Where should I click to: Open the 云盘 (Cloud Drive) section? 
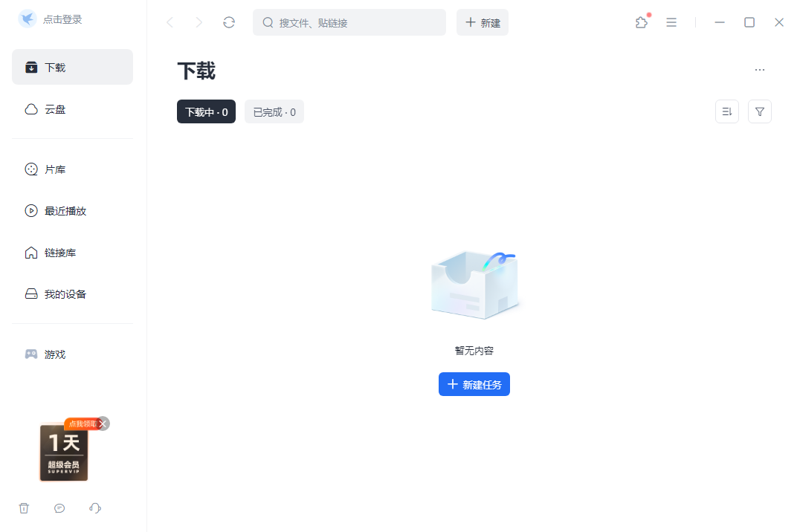[x=54, y=108]
